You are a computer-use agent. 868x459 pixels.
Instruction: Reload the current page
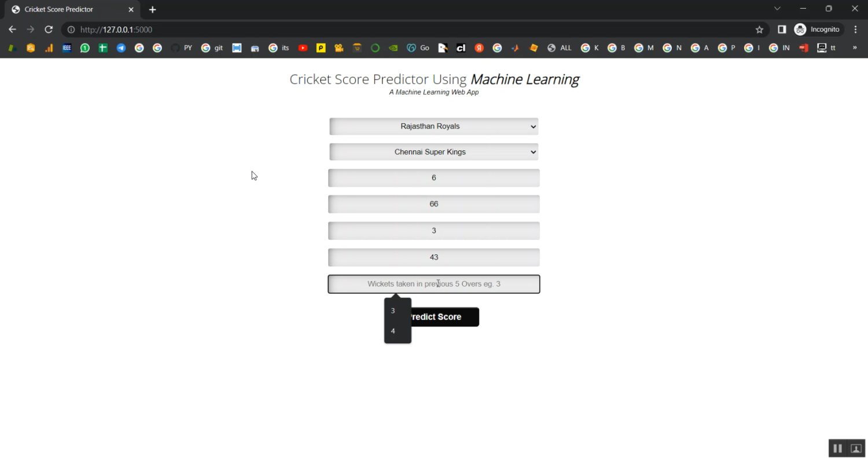(x=49, y=29)
